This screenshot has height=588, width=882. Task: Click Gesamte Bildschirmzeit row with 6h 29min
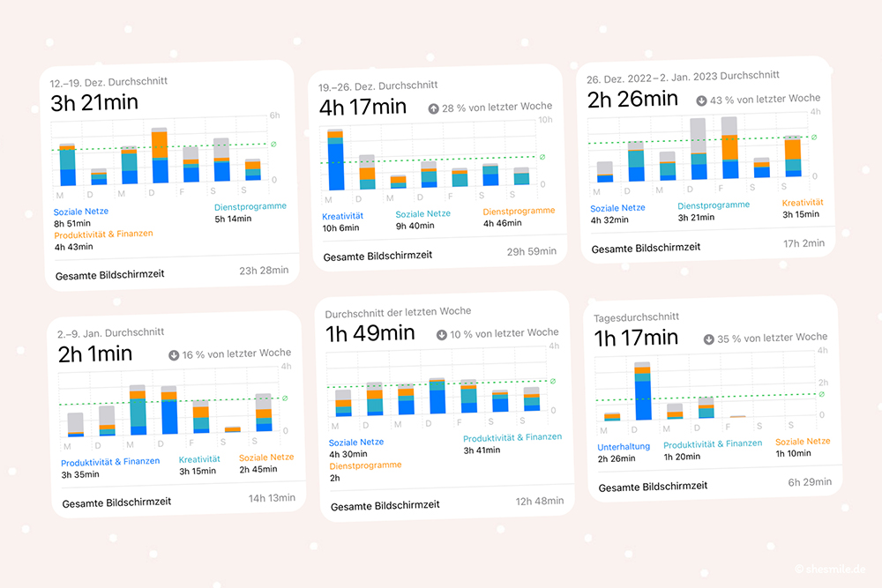pos(715,485)
